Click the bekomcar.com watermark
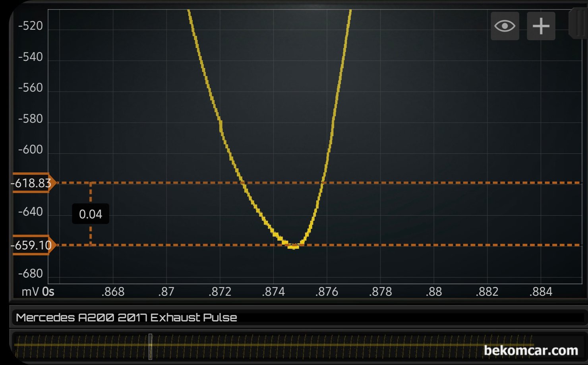 point(530,350)
